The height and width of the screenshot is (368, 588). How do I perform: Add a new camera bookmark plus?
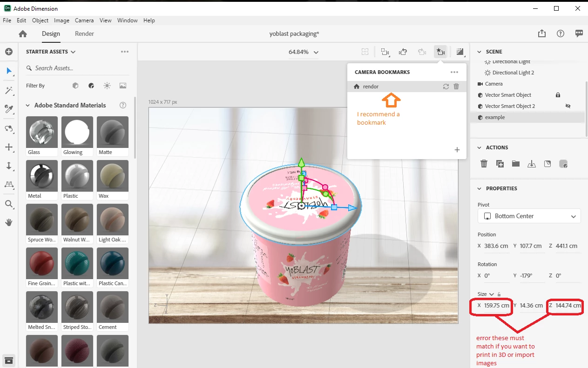457,150
